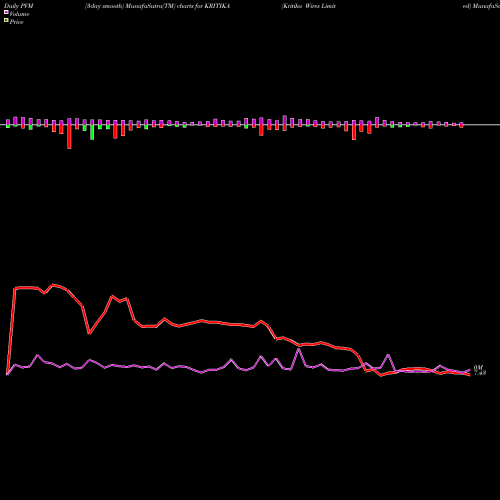This screenshot has height=500, width=500.
Task: Click the tallest red bar in the bar chart
Action: (69, 136)
